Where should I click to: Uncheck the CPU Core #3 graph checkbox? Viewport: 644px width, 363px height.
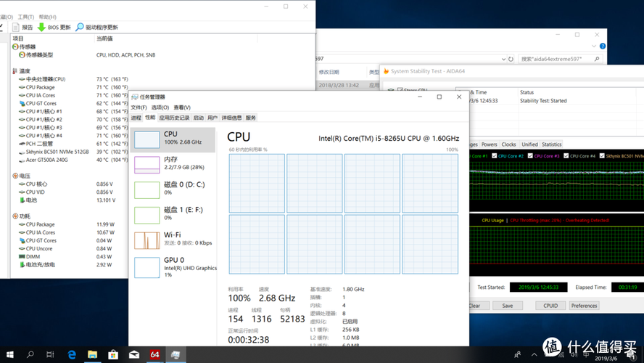point(530,155)
